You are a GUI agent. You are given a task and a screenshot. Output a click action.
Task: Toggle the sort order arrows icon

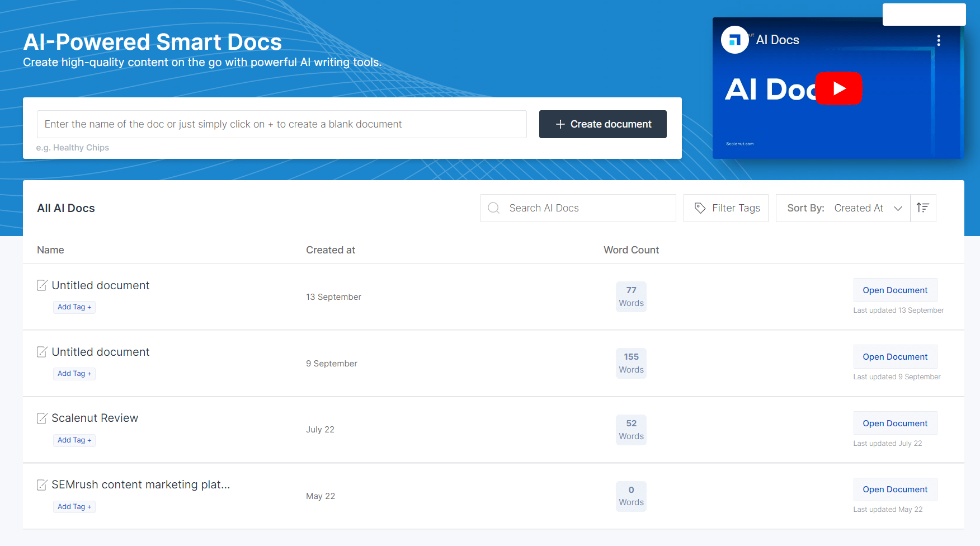pyautogui.click(x=923, y=208)
